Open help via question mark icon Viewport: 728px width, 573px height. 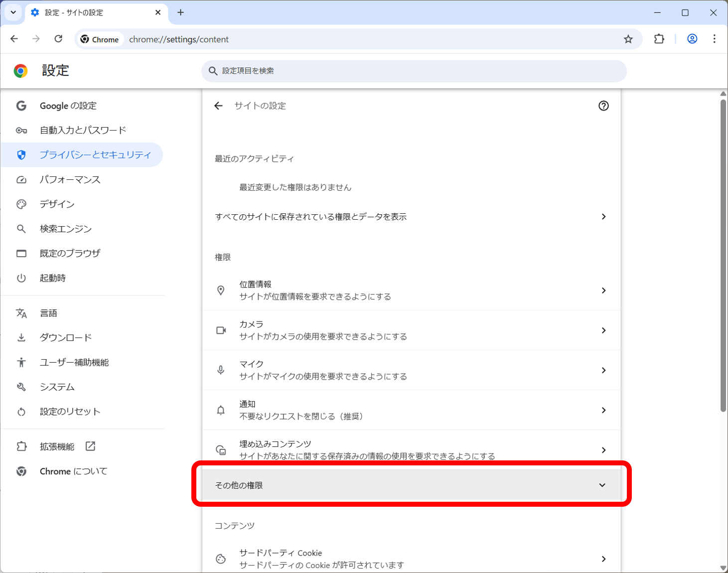[603, 106]
